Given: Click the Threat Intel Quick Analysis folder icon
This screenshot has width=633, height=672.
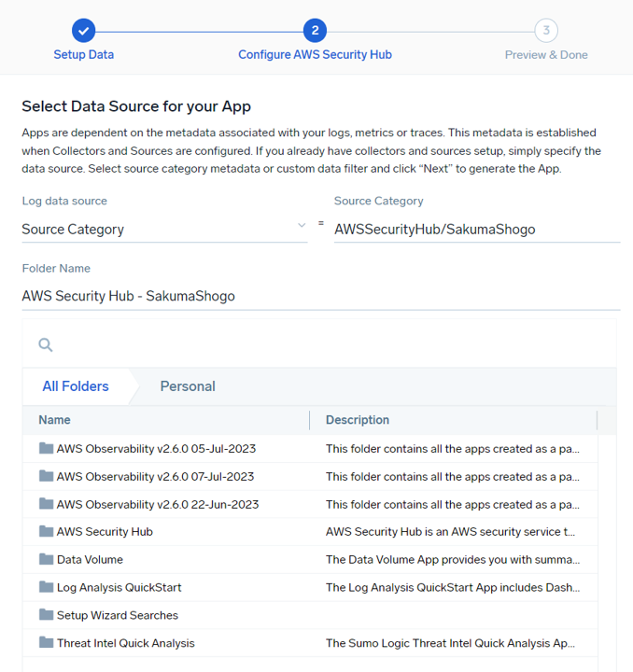Looking at the screenshot, I should coord(47,643).
